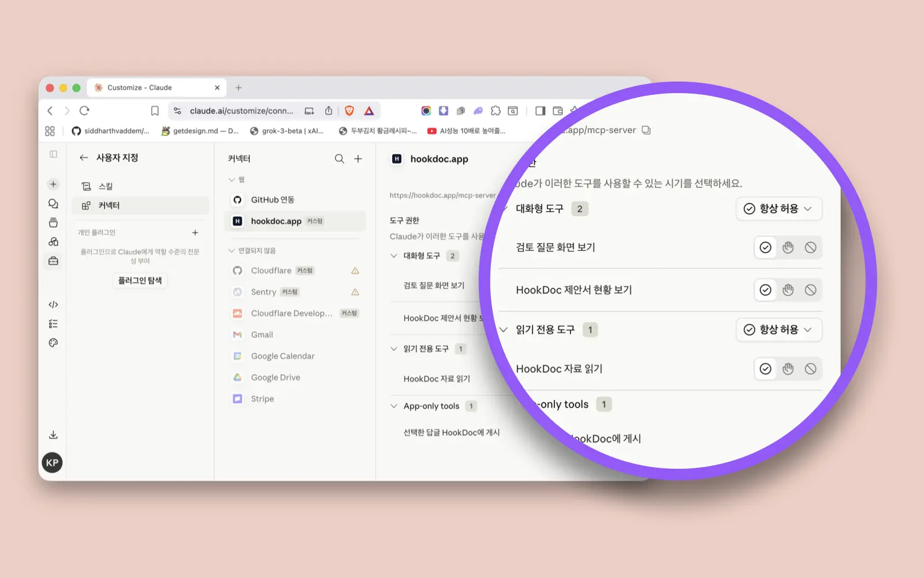Set HookDoc 제안서 현황 보기 to ask approval hand
Viewport: 924px width, 578px height.
click(788, 290)
